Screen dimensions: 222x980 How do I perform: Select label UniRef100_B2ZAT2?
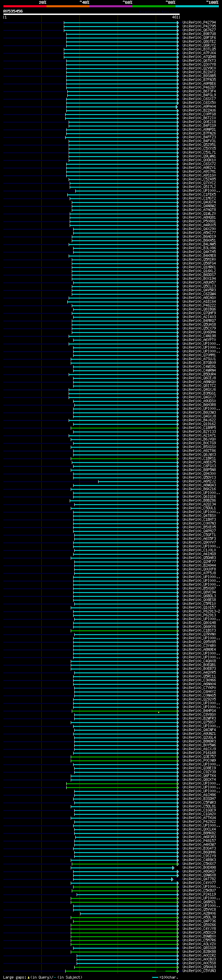point(199,72)
